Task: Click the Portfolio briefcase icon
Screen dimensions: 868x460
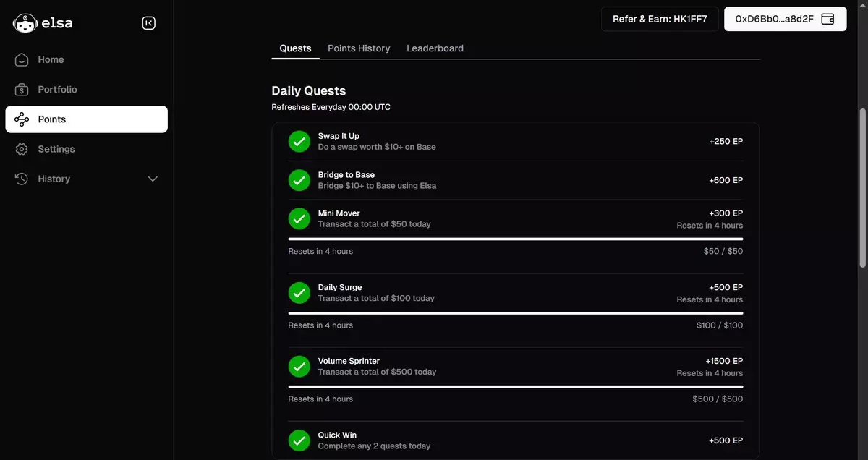Action: pos(22,90)
